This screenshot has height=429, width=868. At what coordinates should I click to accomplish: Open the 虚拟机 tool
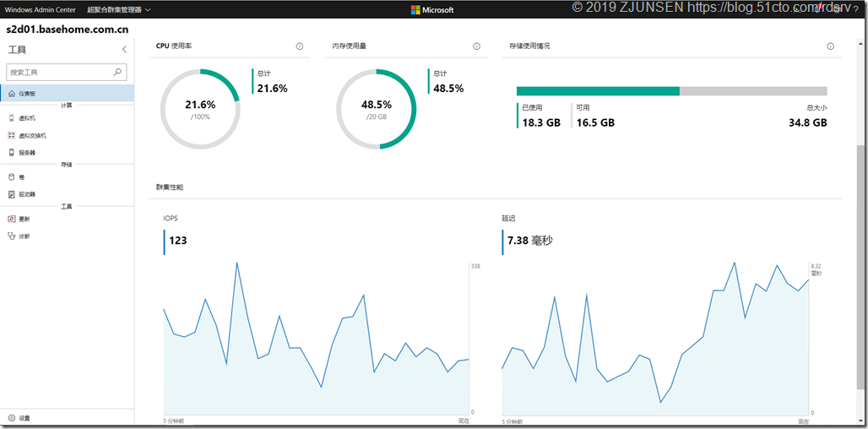[x=67, y=118]
